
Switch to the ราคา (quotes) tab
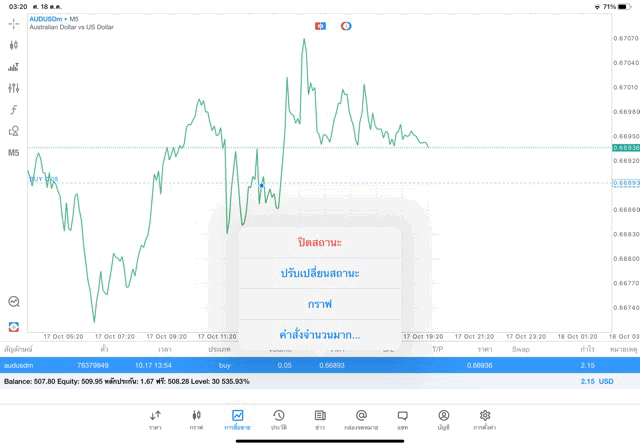click(x=155, y=419)
